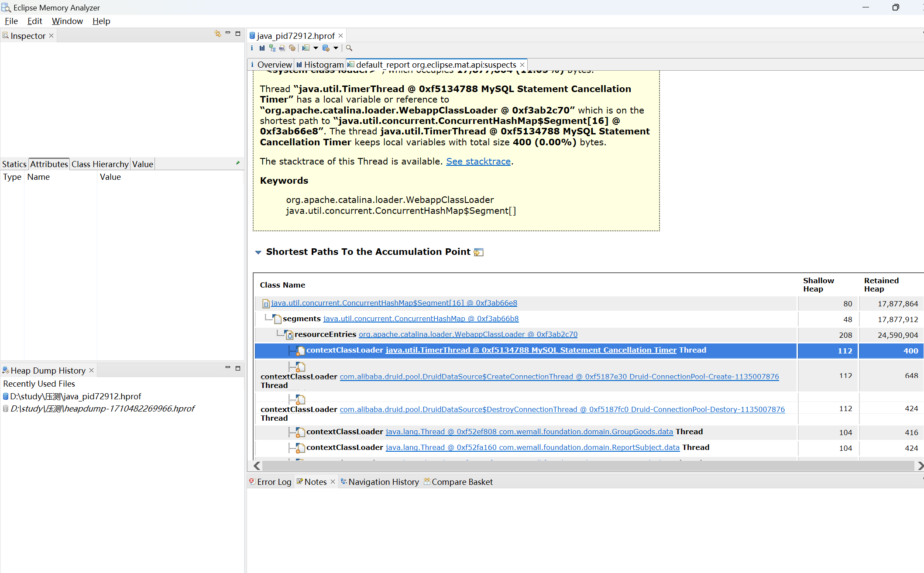Click the Run Expert System Test icon
This screenshot has width=924, height=573.
tap(306, 48)
